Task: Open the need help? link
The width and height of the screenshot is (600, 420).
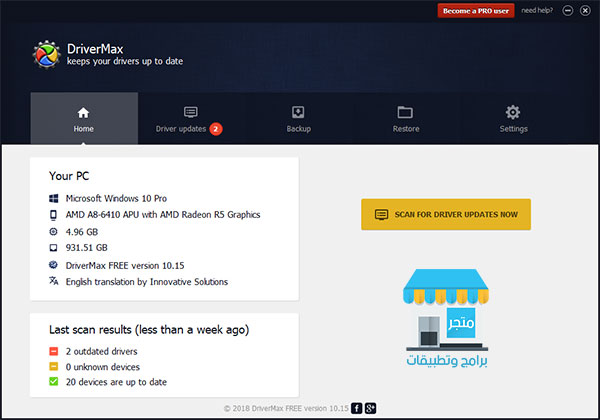Action: pyautogui.click(x=537, y=10)
